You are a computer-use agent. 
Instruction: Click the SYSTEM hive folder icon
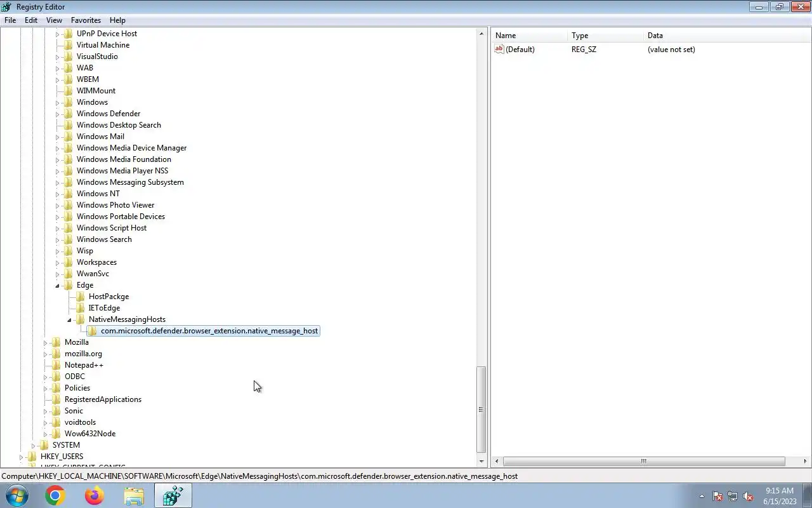click(44, 445)
